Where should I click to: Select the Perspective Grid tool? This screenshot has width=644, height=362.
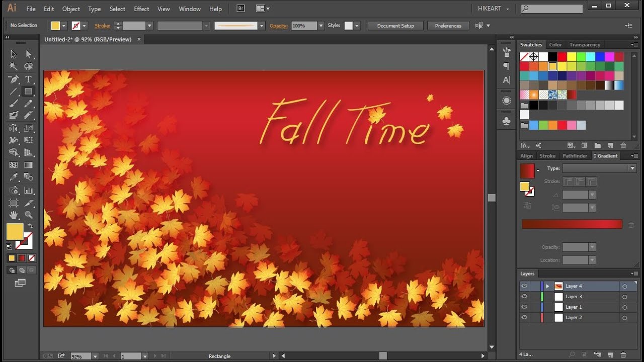(29, 153)
